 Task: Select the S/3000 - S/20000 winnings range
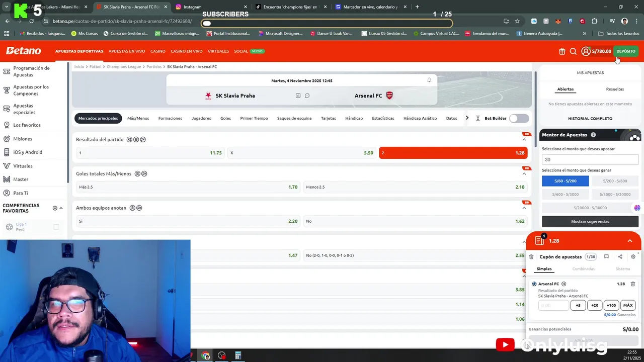click(x=615, y=194)
